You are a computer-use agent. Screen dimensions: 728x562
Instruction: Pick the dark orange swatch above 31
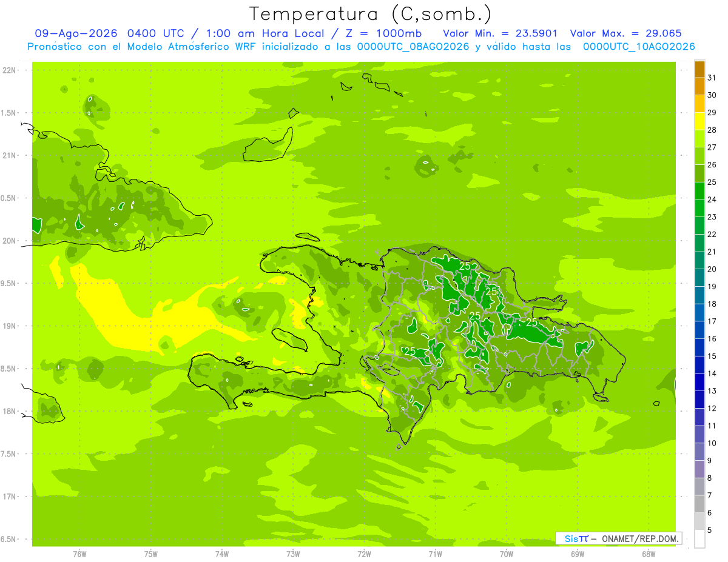pos(699,69)
